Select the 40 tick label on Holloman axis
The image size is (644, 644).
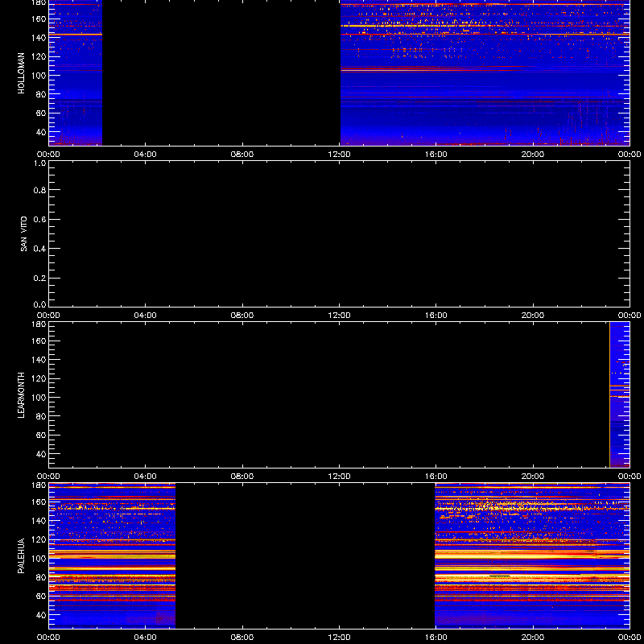click(x=41, y=132)
